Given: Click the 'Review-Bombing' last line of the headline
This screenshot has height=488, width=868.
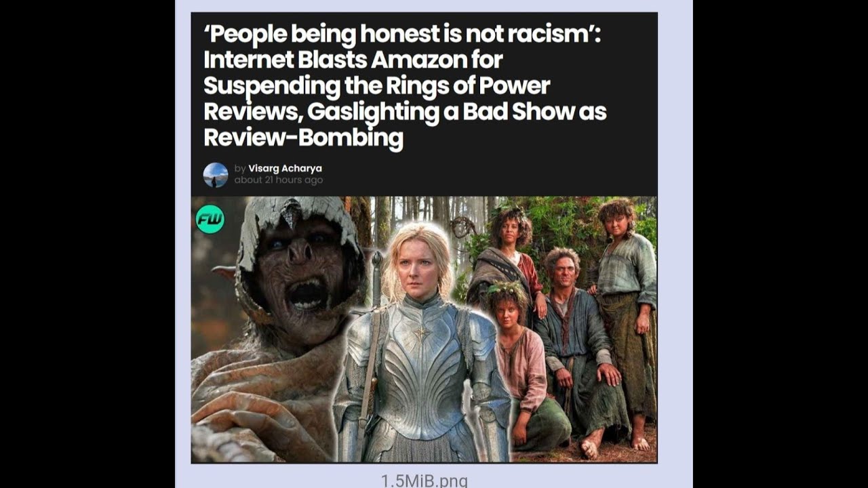Looking at the screenshot, I should (303, 138).
